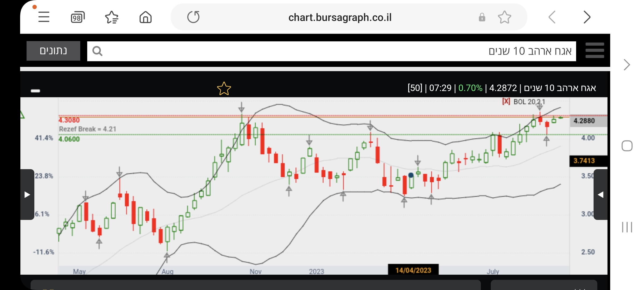The image size is (644, 290).
Task: Remove the BOL 20,2,1 indicator
Action: (506, 102)
